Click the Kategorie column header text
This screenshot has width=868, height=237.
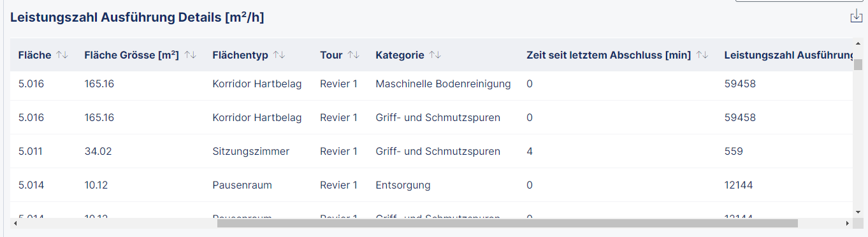(400, 55)
